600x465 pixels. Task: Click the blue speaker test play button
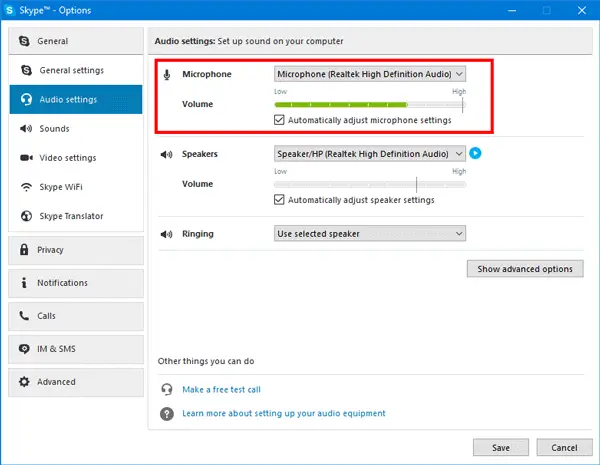point(475,153)
